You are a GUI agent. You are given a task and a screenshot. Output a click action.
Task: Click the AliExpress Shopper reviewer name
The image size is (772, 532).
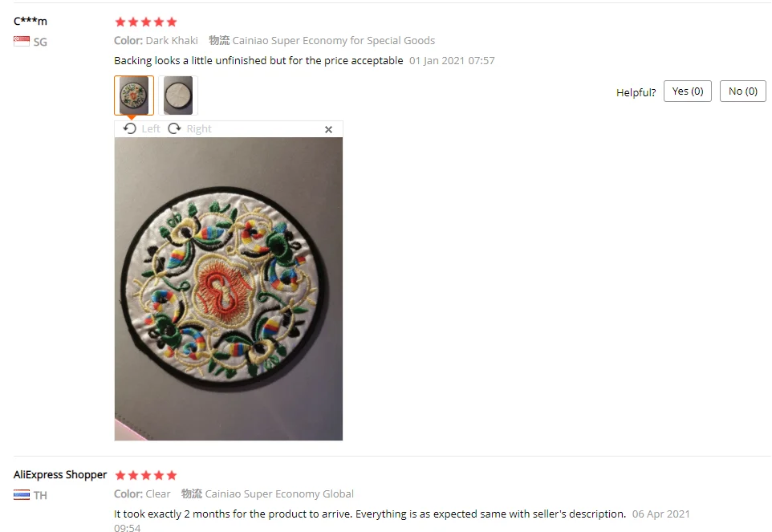(x=60, y=474)
